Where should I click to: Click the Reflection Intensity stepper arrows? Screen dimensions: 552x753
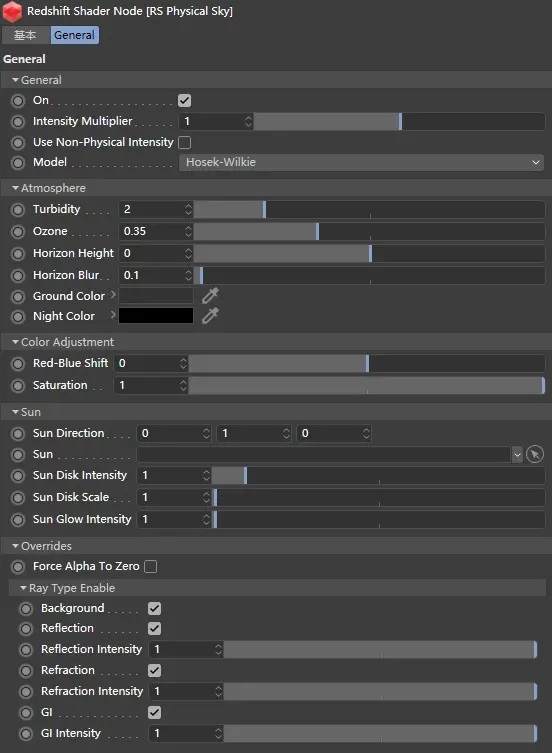(x=218, y=650)
